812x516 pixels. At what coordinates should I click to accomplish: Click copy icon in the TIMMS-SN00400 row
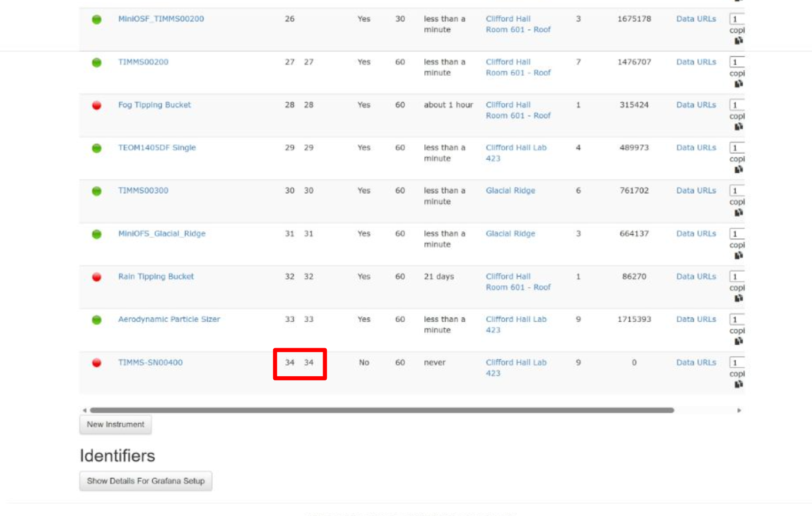coord(739,385)
